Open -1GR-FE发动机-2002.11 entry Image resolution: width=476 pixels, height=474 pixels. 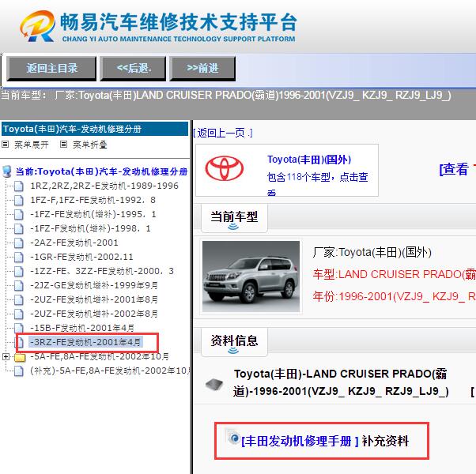pyautogui.click(x=81, y=257)
